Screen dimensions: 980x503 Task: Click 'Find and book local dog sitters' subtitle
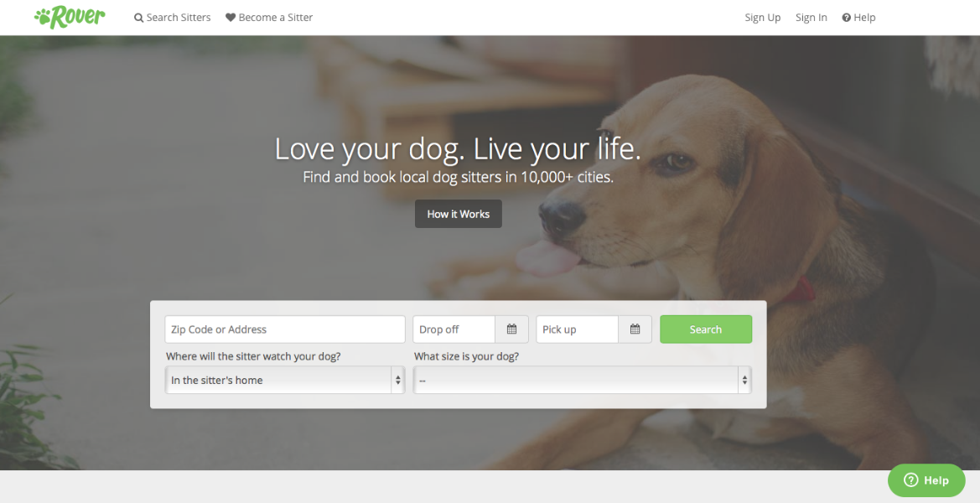[458, 177]
